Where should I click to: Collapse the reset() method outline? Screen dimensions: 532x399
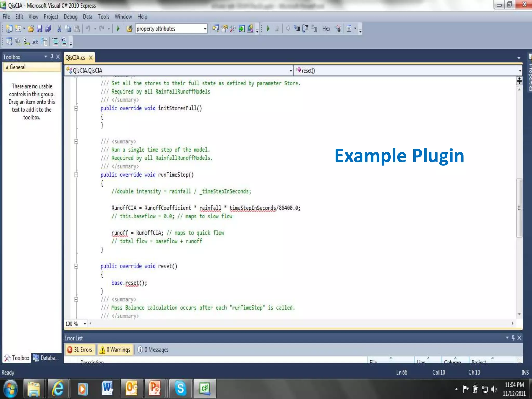coord(76,266)
